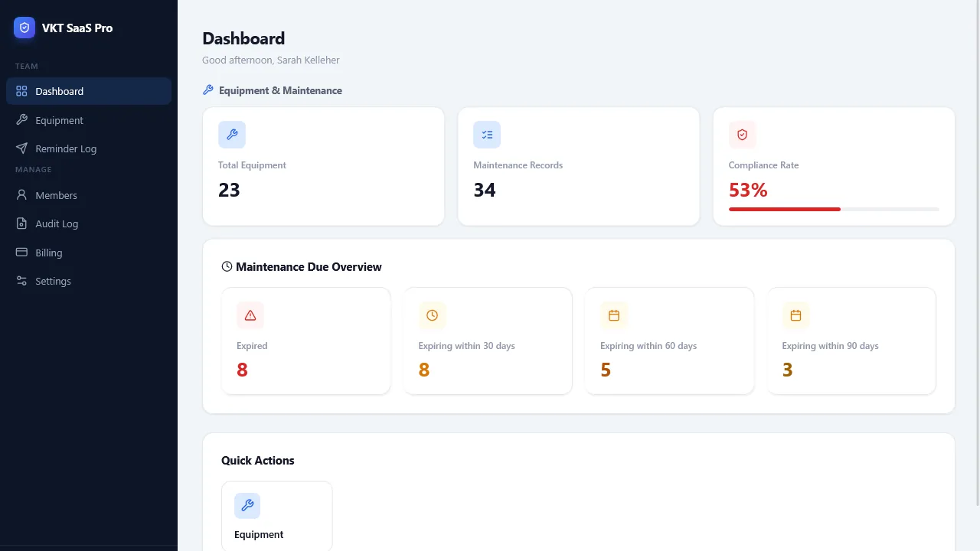Click the 'Equipment & Maintenance' section heading
Screen dimensions: 980x551
(x=280, y=90)
